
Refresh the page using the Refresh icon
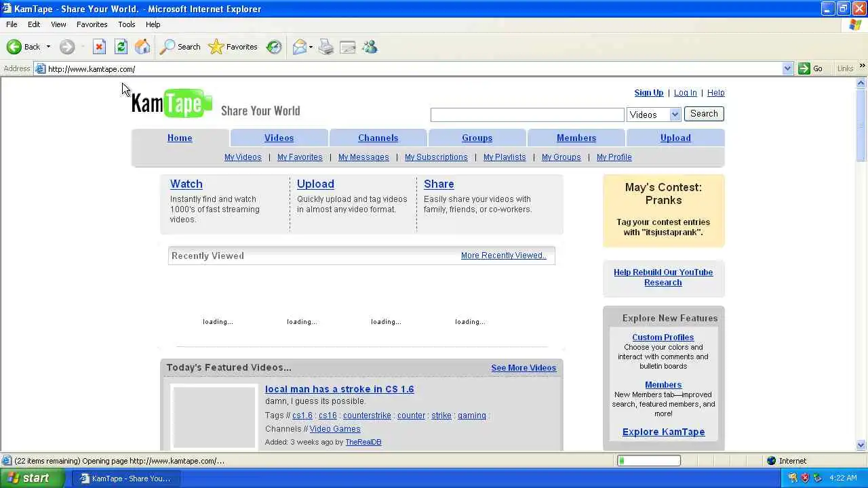(x=121, y=47)
